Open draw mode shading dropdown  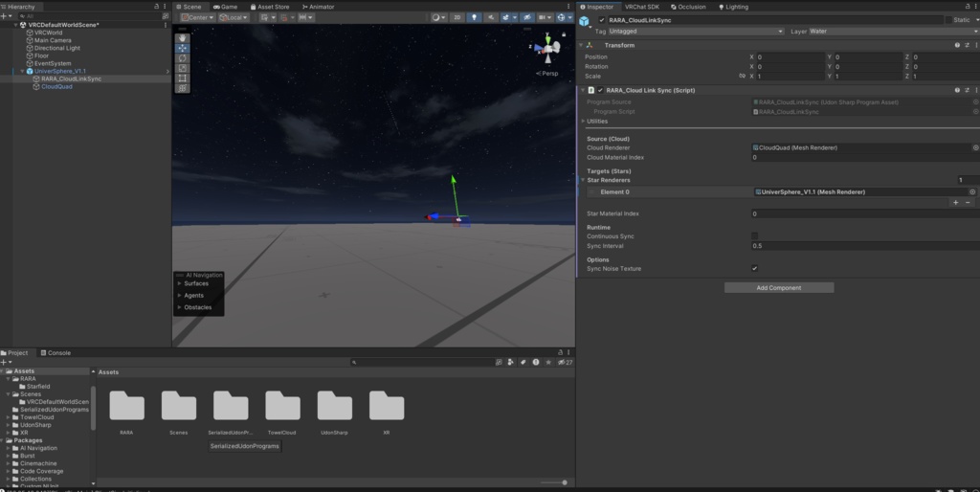point(438,17)
